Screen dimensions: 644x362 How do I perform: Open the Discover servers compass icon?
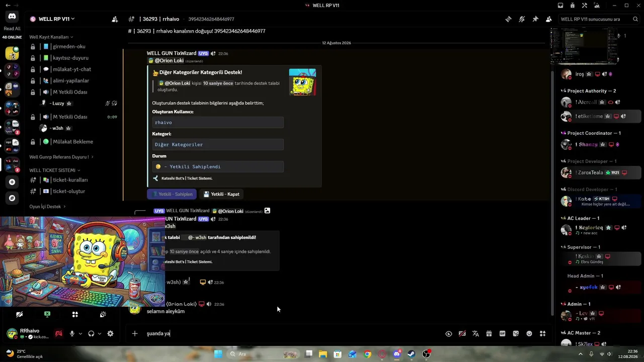(12, 198)
